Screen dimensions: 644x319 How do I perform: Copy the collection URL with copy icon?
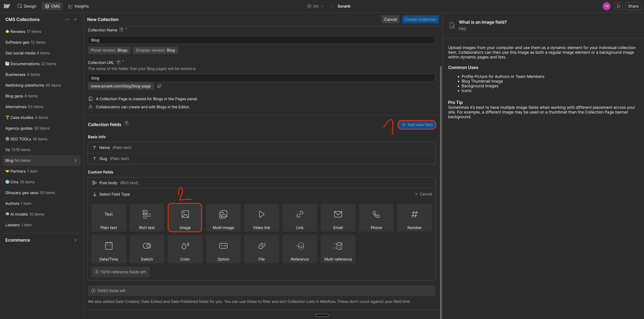[x=159, y=86]
